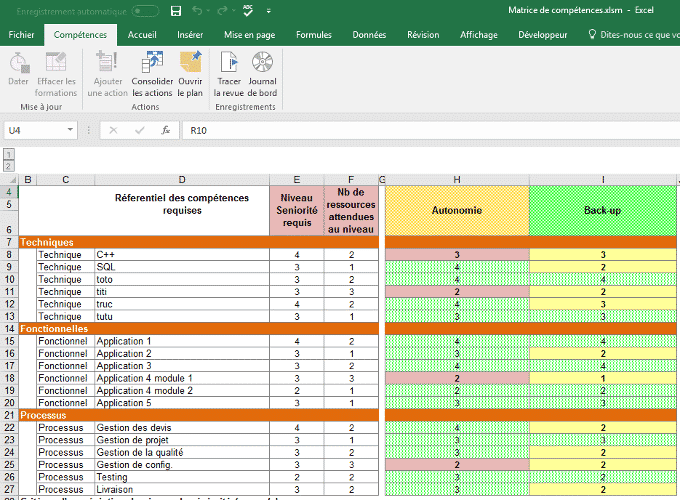Click the formula bar containing R10
Viewport: 680px width, 500px height.
pyautogui.click(x=431, y=131)
